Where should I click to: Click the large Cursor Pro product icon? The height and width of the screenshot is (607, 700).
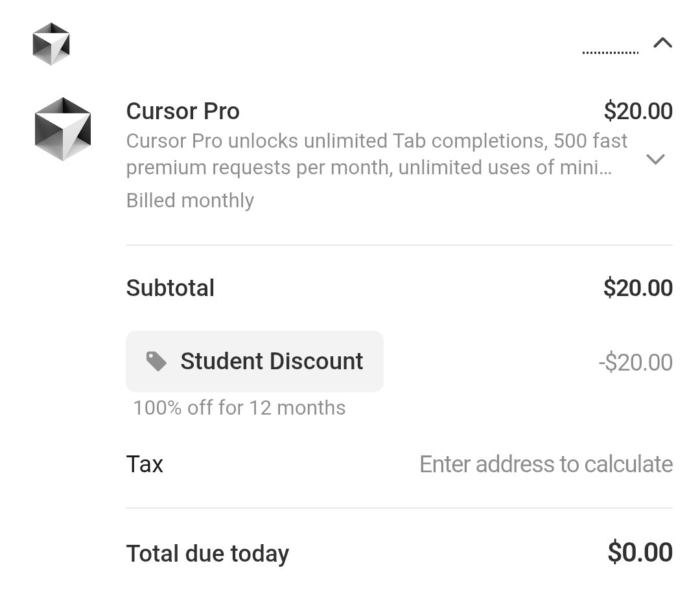point(63,129)
